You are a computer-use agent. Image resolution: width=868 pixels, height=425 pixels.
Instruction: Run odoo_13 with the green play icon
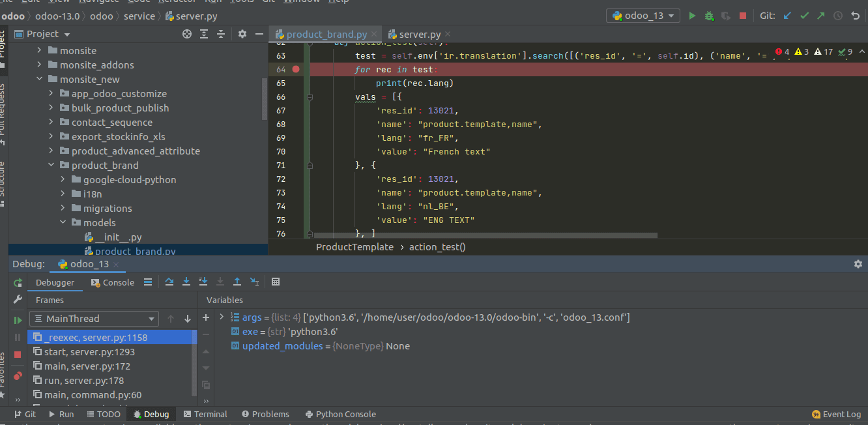[x=692, y=16]
